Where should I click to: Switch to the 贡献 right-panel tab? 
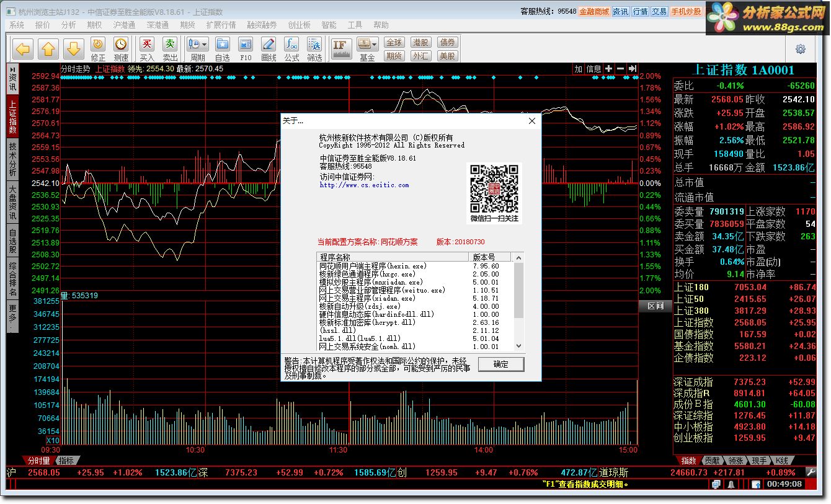pos(712,461)
